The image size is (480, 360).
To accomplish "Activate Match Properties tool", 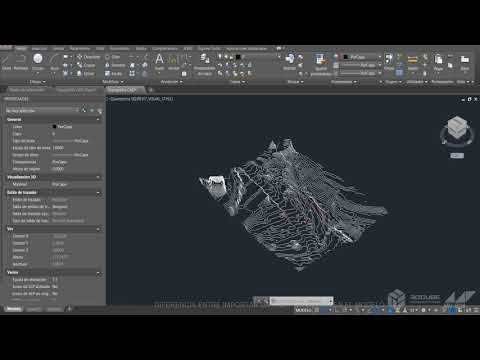I will tap(321, 65).
